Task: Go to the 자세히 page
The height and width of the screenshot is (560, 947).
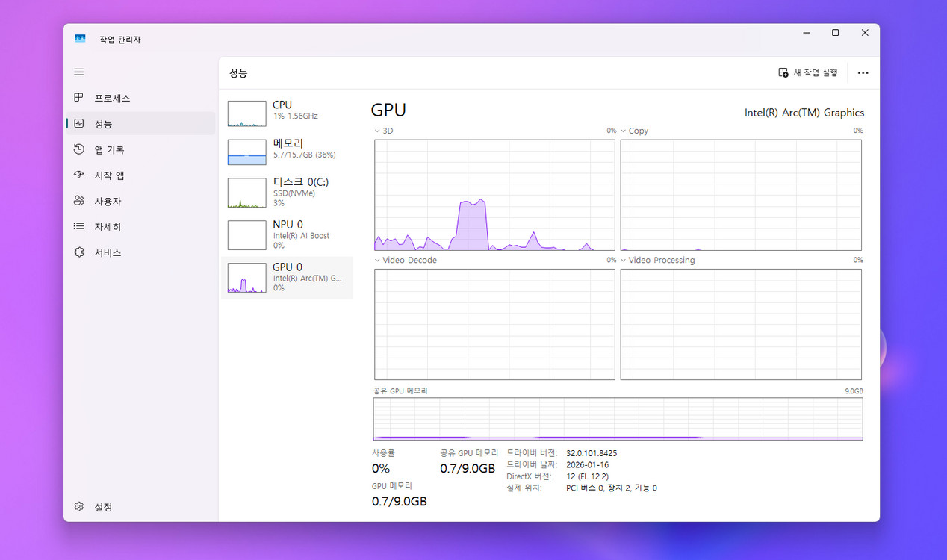Action: pyautogui.click(x=140, y=226)
